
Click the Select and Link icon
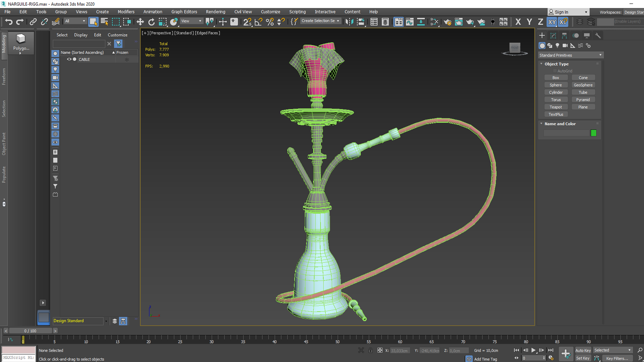coord(33,22)
